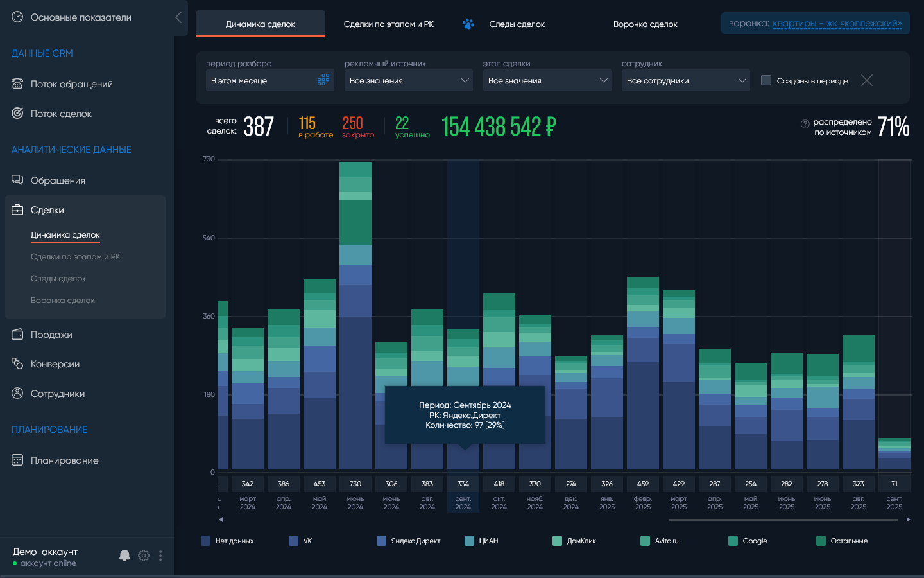Image resolution: width=924 pixels, height=578 pixels.
Task: Click the help question mark icon
Action: tap(805, 124)
